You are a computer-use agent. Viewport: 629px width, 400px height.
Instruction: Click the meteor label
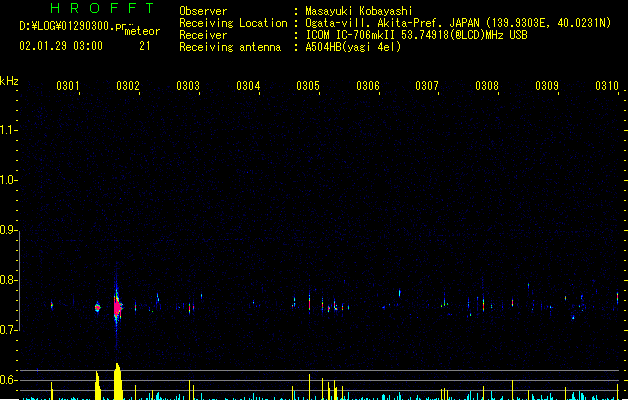(x=142, y=31)
